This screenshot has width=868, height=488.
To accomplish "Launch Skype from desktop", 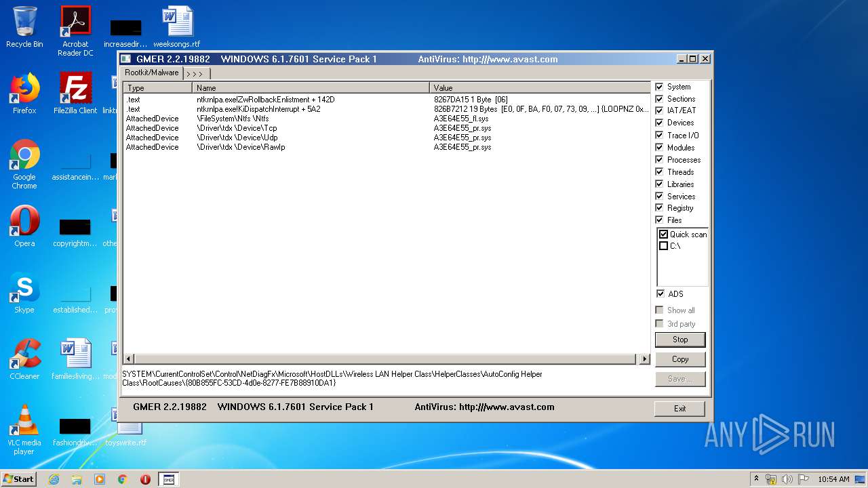I will (24, 293).
